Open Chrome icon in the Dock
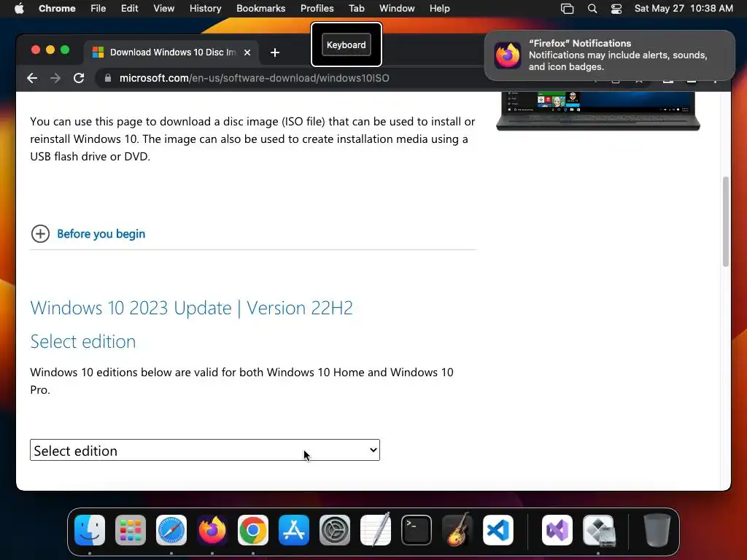Image resolution: width=747 pixels, height=560 pixels. pyautogui.click(x=253, y=529)
